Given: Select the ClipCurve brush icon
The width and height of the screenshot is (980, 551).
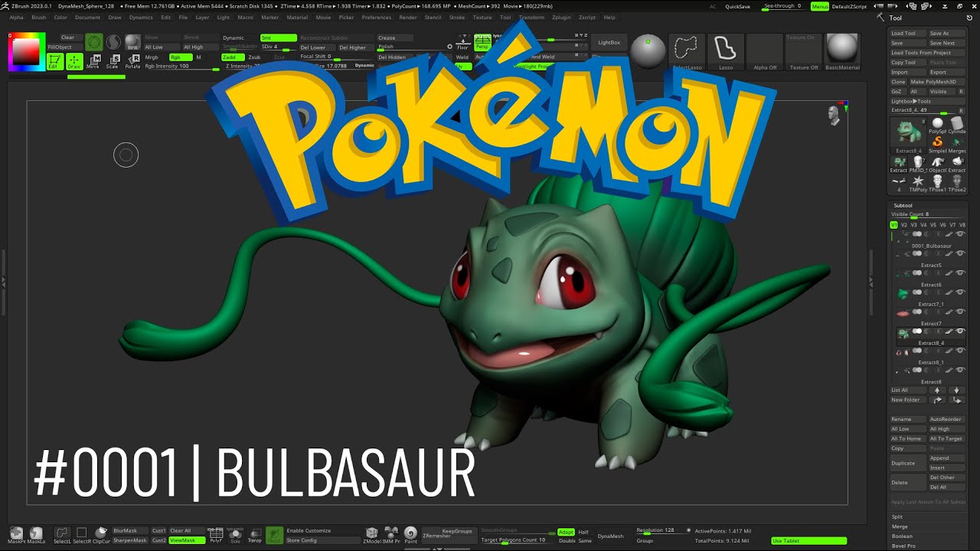Looking at the screenshot, I should point(101,533).
